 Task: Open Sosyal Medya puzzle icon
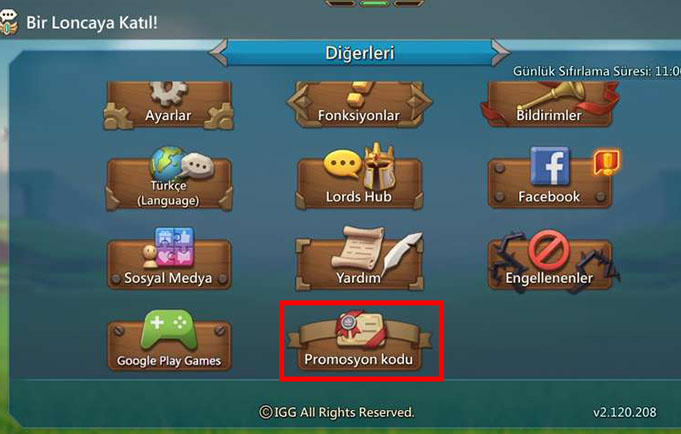[169, 259]
